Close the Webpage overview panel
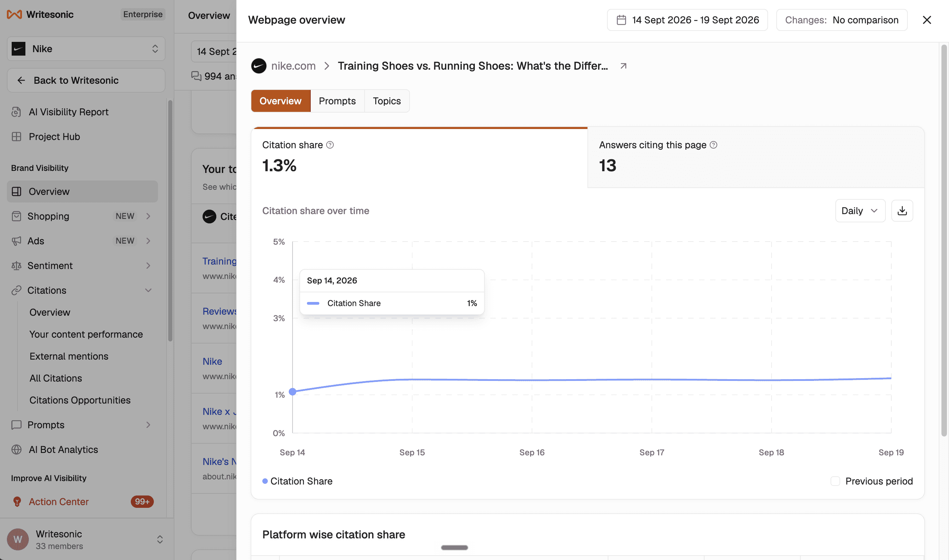949x560 pixels. pyautogui.click(x=927, y=20)
